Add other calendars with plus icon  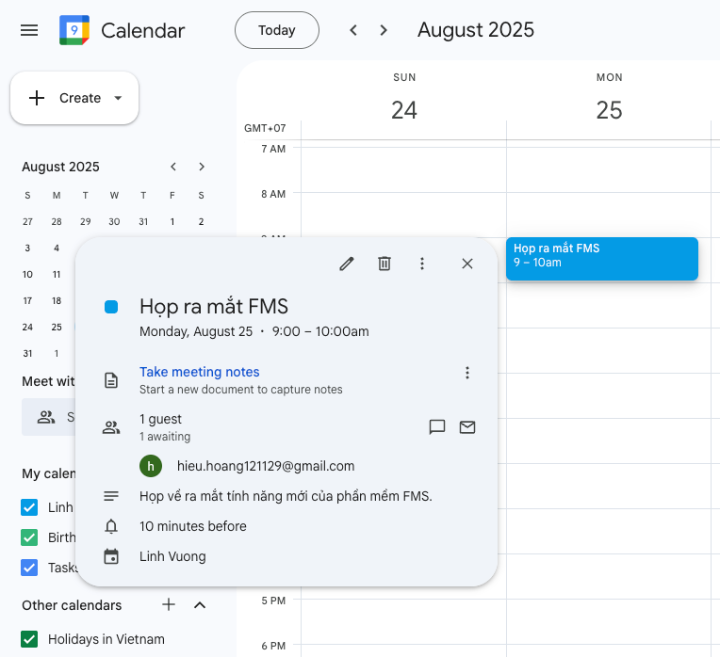click(x=169, y=605)
